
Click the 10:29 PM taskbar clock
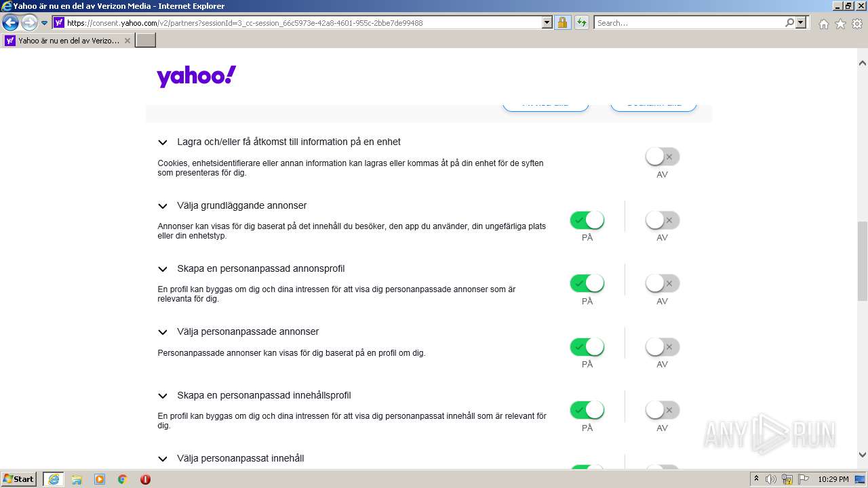833,479
